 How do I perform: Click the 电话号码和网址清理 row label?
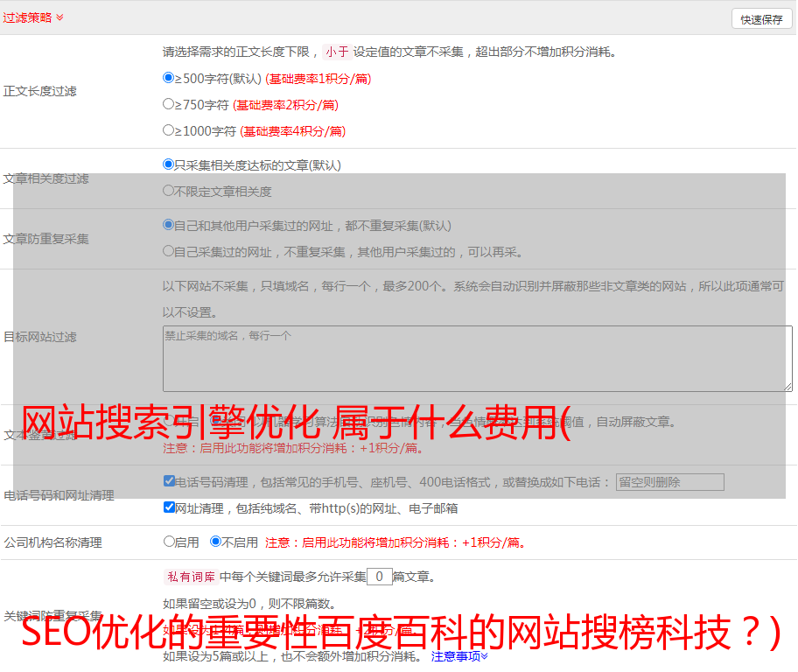(x=59, y=495)
